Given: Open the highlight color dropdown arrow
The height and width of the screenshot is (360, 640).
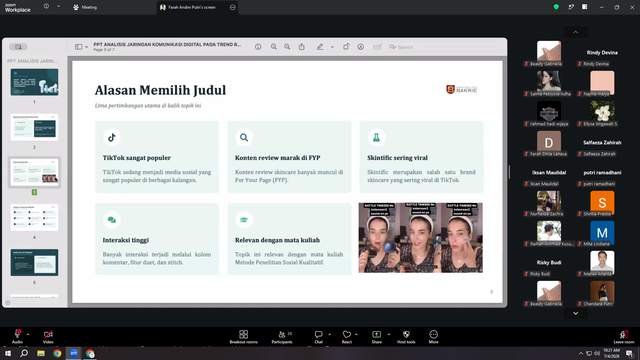Looking at the screenshot, I should [x=332, y=47].
